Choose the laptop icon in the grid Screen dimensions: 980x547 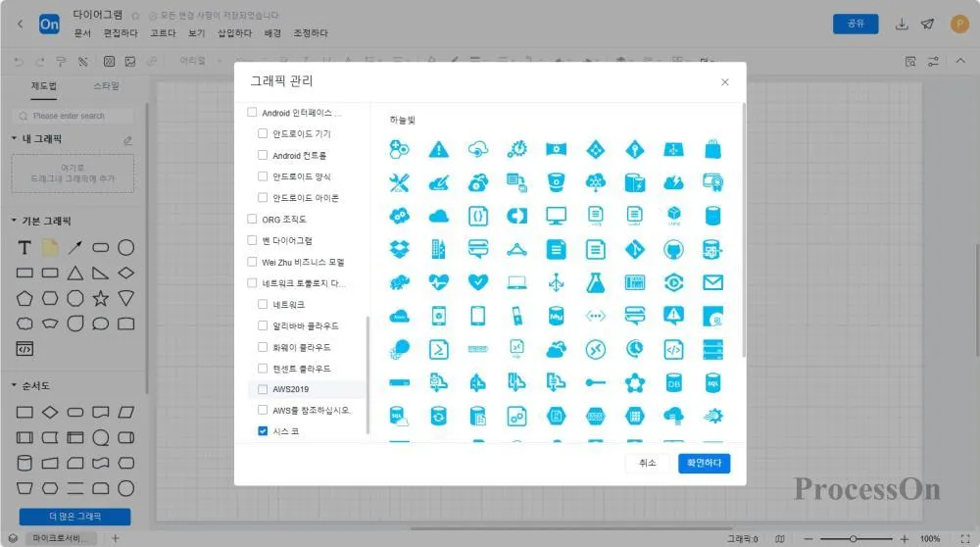pos(516,282)
